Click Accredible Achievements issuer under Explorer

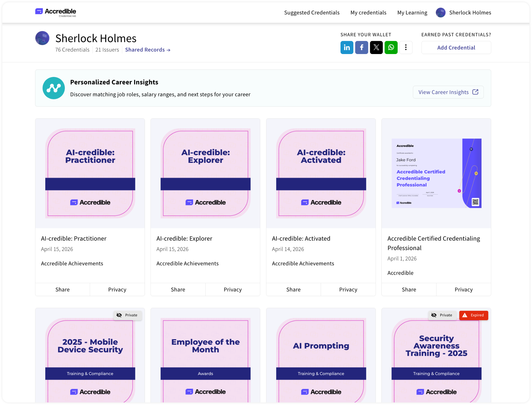[x=187, y=263]
